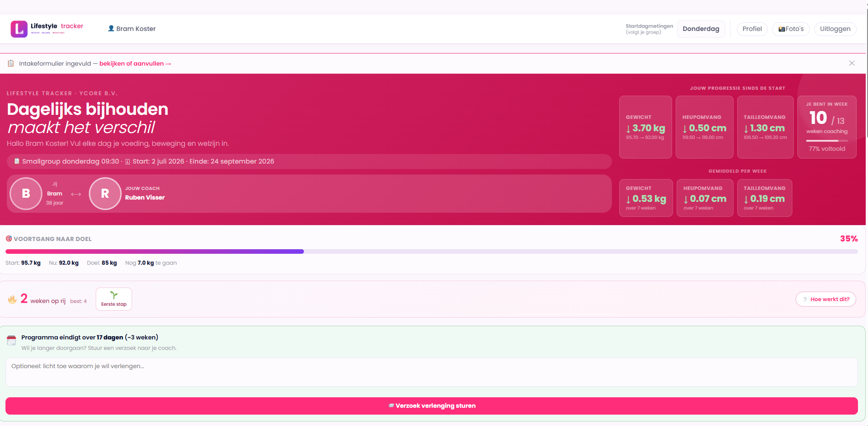868x426 pixels.
Task: Click the arrows icon between Bram and coach
Action: [76, 194]
